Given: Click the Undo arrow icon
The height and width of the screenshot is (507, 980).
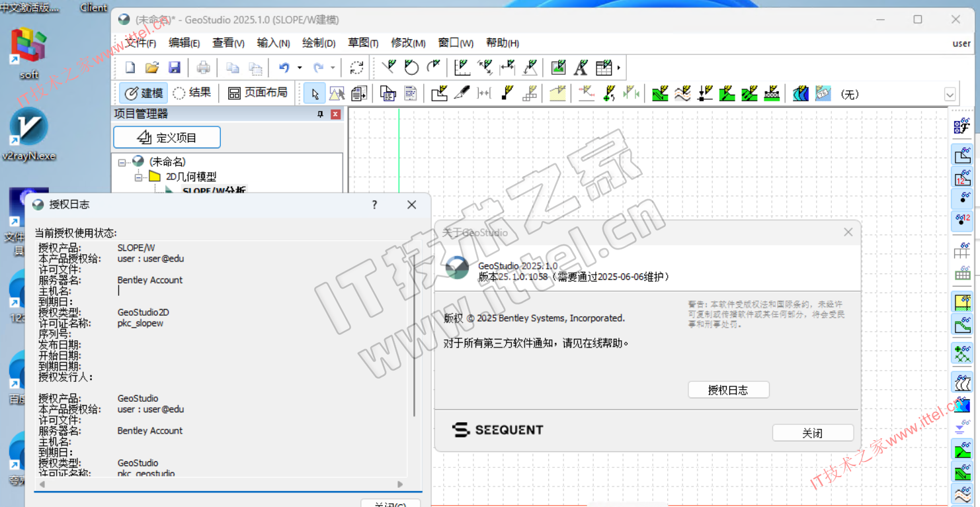Looking at the screenshot, I should (284, 68).
